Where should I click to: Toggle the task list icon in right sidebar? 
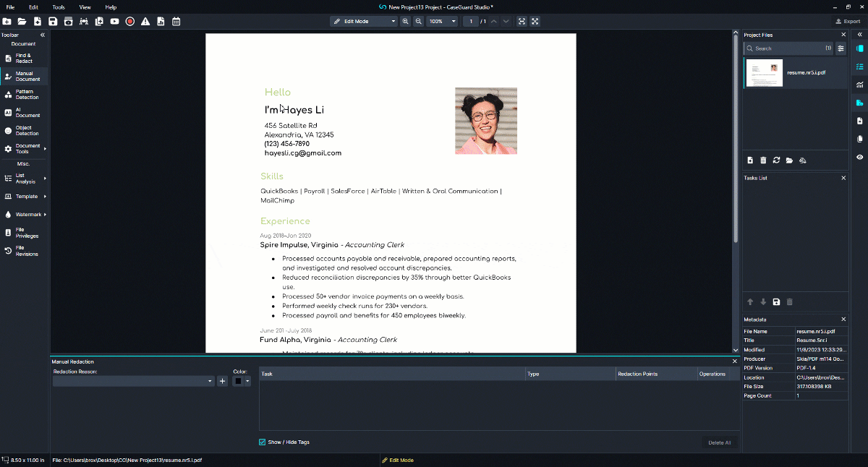pyautogui.click(x=859, y=67)
